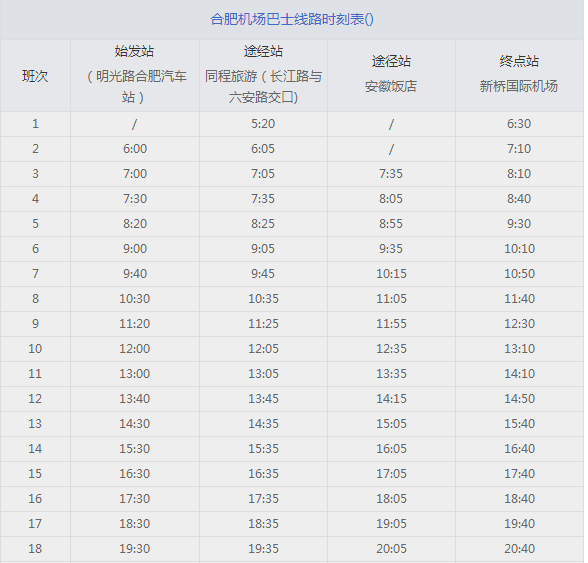
Task: Select the 6:05 time cell
Action: tap(263, 149)
